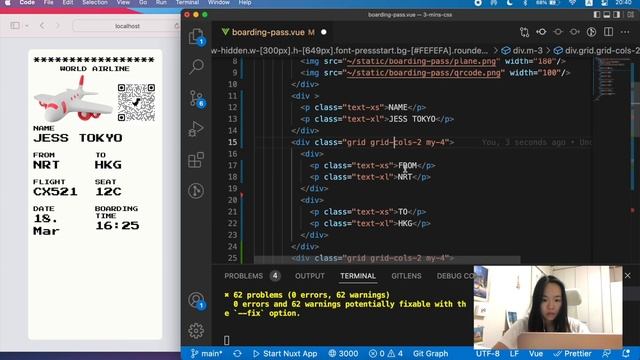Screen dimensions: 640x360
Task: Switch to the TERMINAL panel tab
Action: (x=358, y=276)
